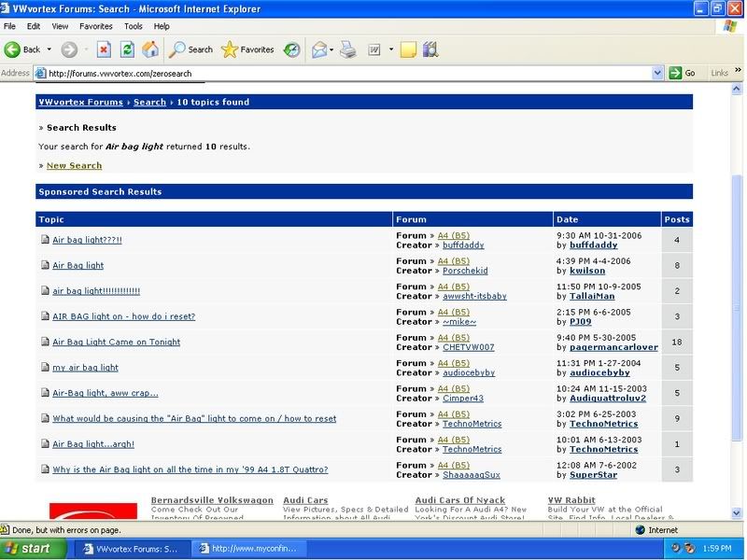Click the Go button beside address bar

684,73
